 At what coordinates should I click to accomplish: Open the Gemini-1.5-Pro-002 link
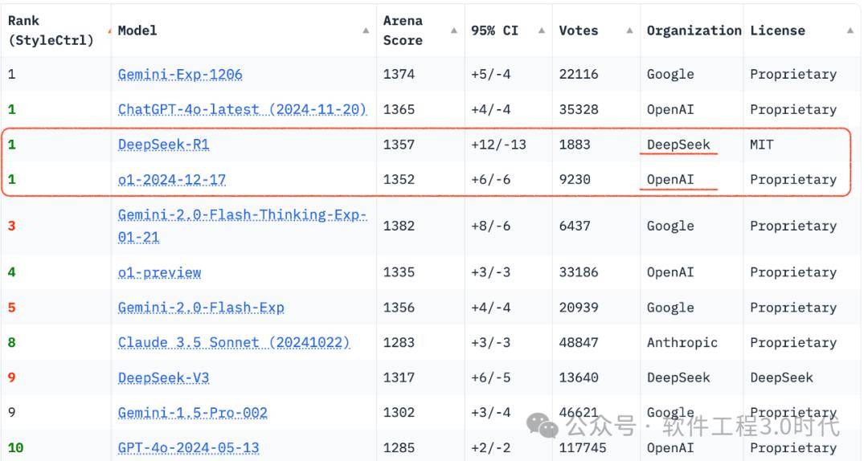(193, 412)
